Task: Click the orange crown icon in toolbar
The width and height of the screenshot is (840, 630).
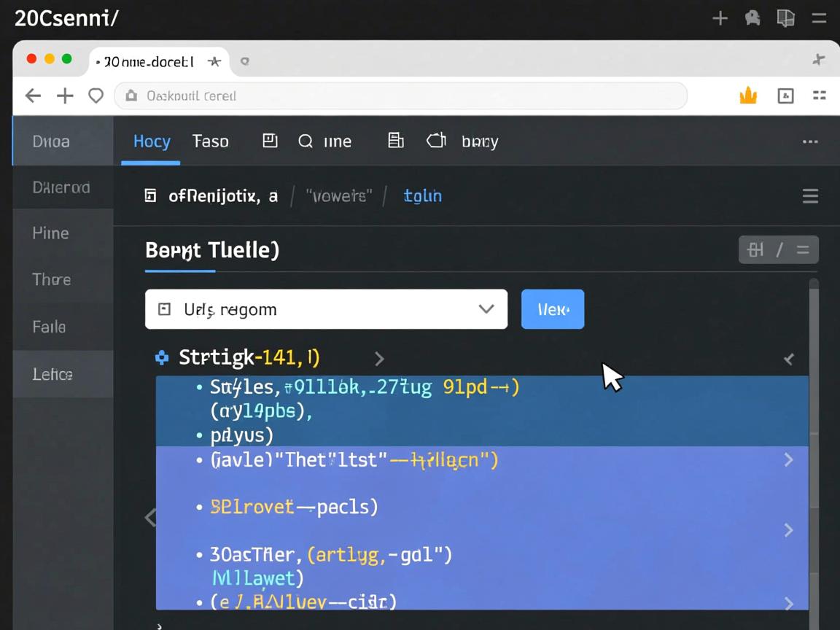Action: [748, 96]
